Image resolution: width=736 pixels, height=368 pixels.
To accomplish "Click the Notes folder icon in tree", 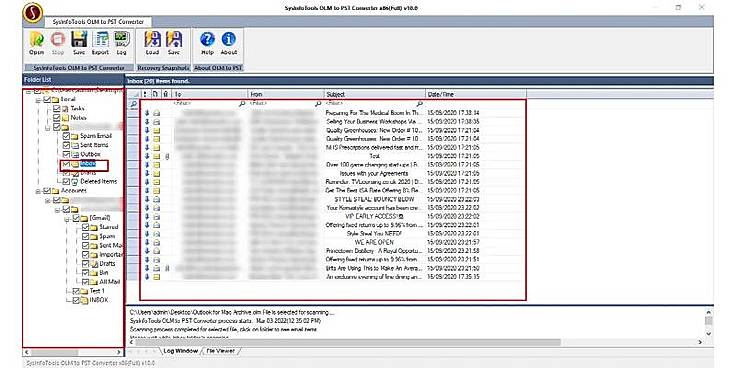I will coord(66,117).
